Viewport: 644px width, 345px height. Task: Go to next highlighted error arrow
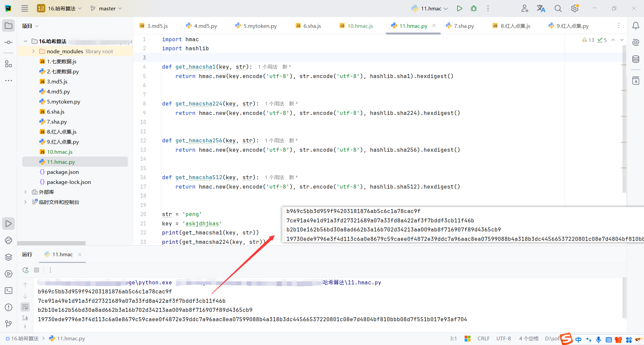pyautogui.click(x=622, y=40)
